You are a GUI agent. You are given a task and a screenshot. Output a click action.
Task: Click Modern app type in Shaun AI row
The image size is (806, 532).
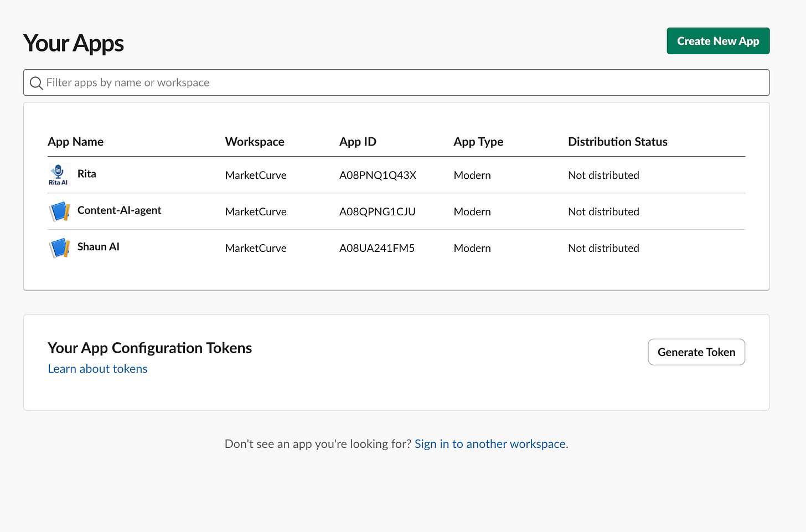coord(472,248)
